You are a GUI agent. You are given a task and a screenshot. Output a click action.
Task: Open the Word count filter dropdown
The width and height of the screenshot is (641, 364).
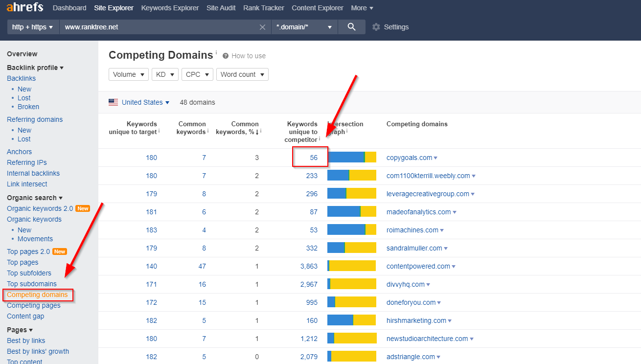coord(242,74)
